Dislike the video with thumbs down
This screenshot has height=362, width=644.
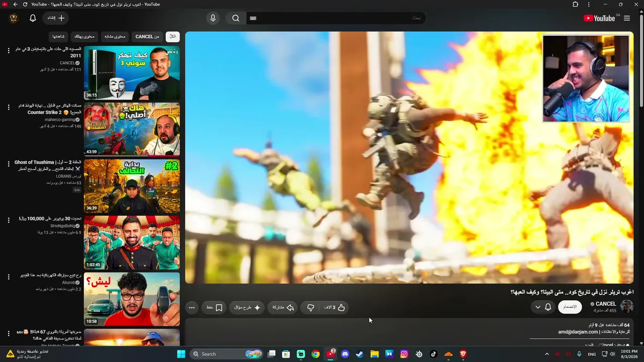(310, 308)
